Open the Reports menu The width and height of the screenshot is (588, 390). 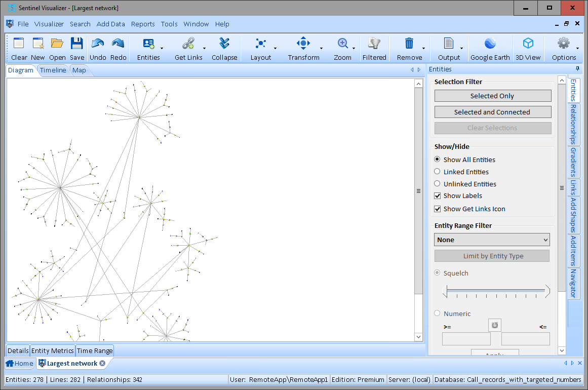pos(143,24)
